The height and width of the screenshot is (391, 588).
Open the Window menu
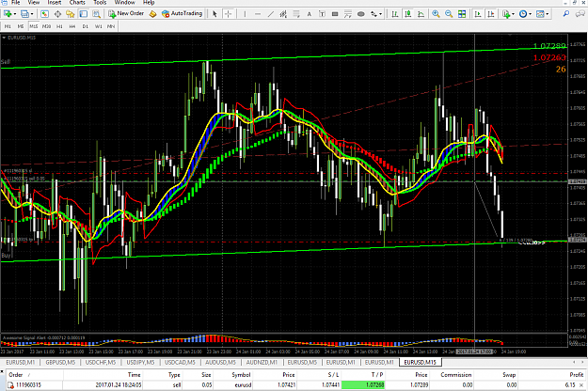pyautogui.click(x=125, y=3)
